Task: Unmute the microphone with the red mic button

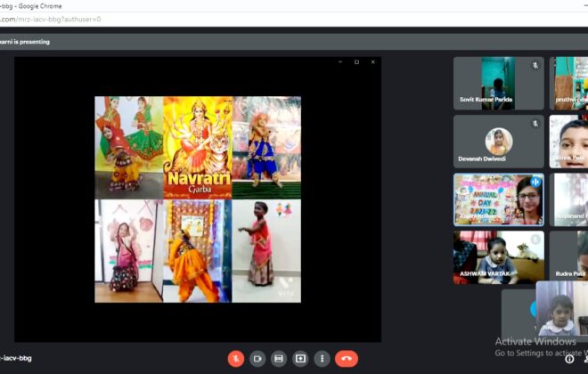Action: point(236,359)
